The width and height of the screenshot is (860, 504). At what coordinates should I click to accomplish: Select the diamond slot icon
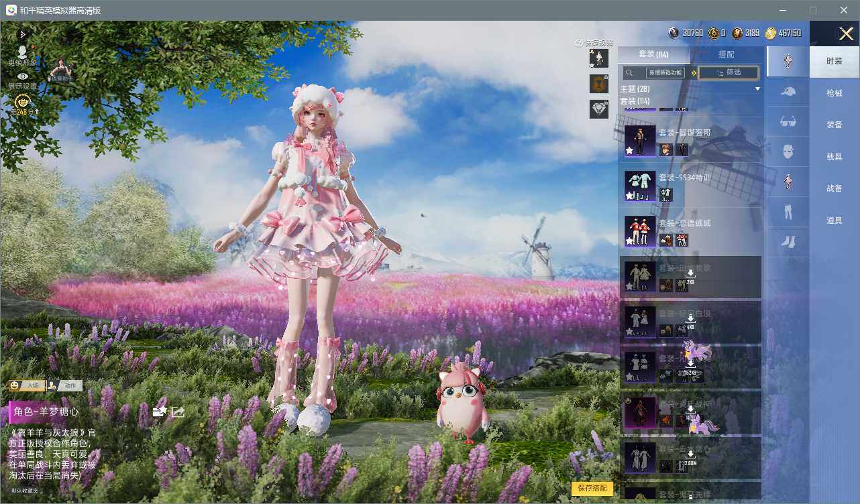pyautogui.click(x=598, y=109)
